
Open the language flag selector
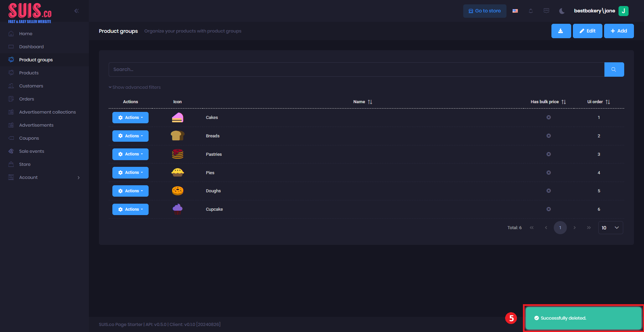coord(515,11)
